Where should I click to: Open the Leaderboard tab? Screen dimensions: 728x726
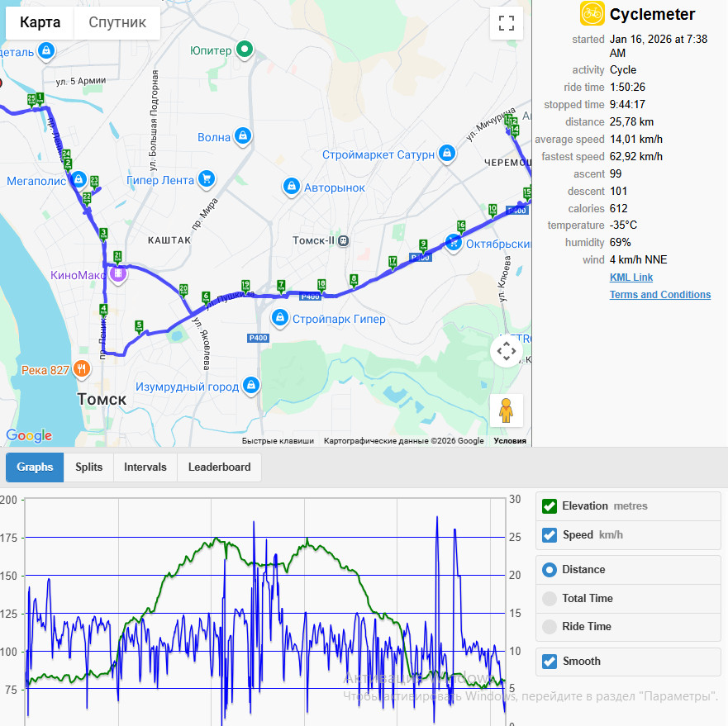tap(219, 467)
